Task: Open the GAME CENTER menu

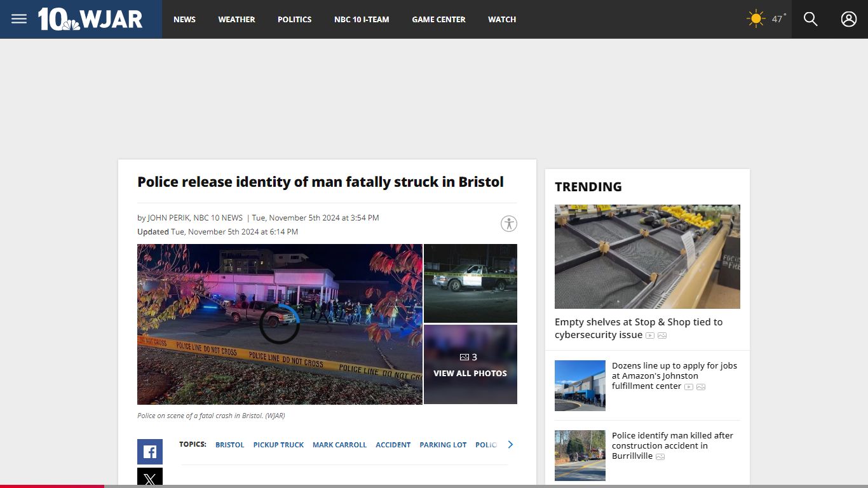Action: click(438, 20)
